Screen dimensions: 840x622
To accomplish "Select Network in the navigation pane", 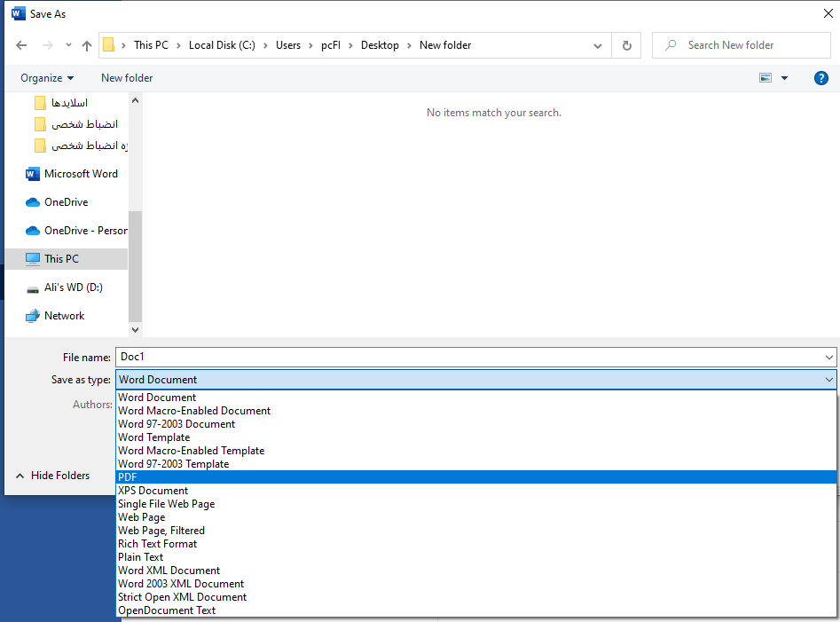I will click(64, 316).
